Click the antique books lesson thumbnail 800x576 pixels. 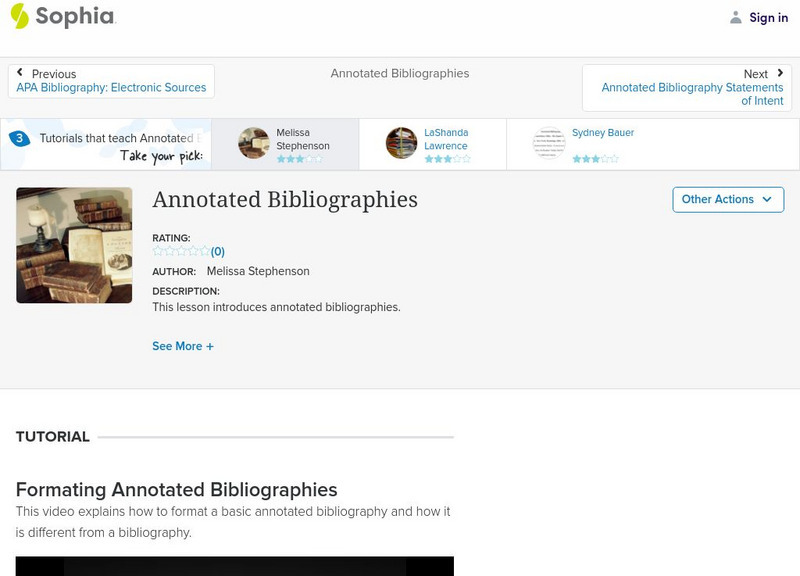(x=74, y=245)
